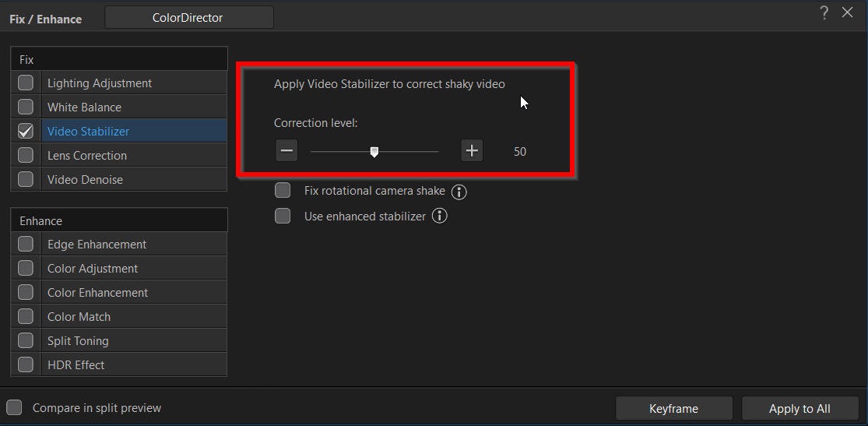Select the HDR Effect list item

pyautogui.click(x=134, y=364)
